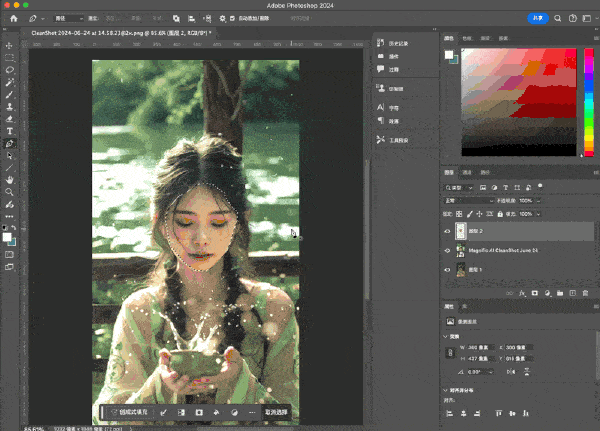Toggle lock all padlock icon

[x=500, y=214]
